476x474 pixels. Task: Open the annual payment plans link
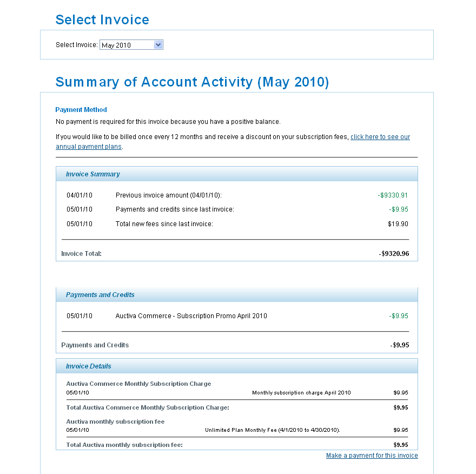tap(380, 137)
